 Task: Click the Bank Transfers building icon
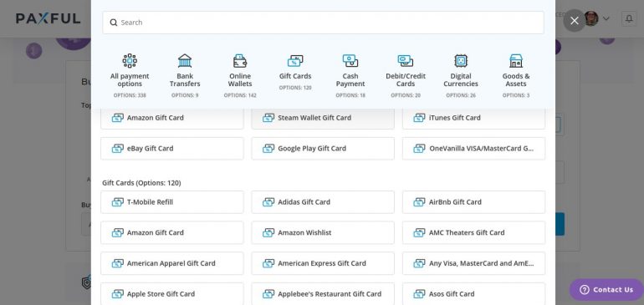point(185,61)
